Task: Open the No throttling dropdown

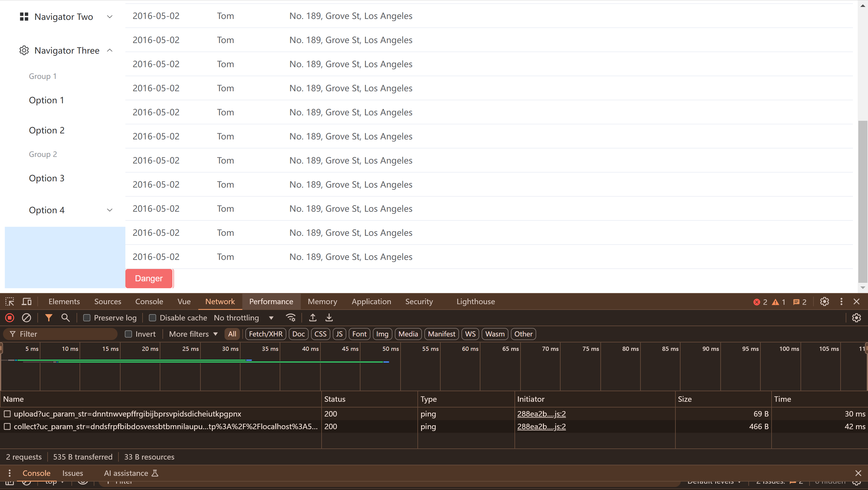Action: pos(243,317)
